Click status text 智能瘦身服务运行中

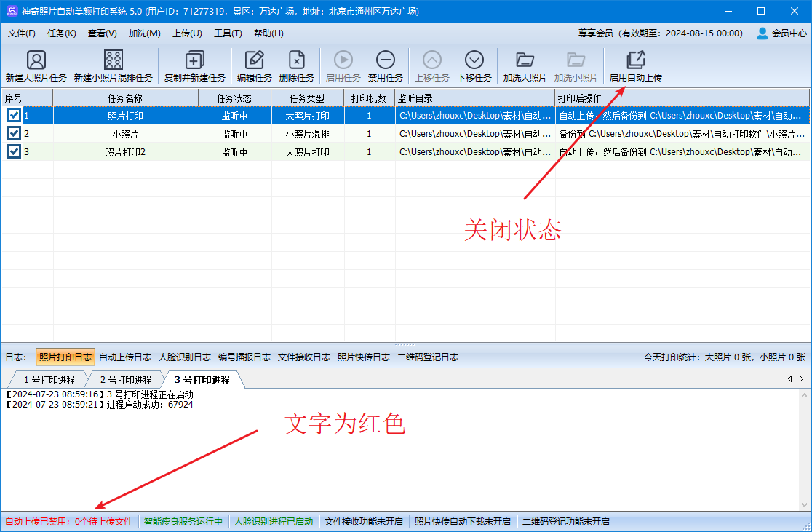[183, 522]
